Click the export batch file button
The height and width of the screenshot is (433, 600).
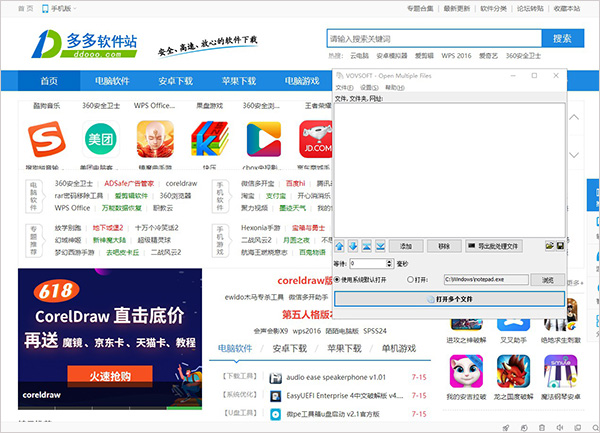[494, 246]
